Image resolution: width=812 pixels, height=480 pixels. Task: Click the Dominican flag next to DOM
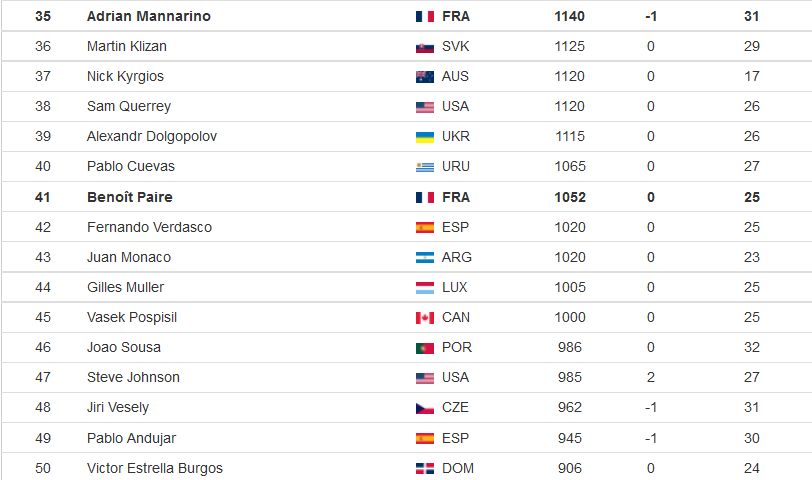[425, 469]
